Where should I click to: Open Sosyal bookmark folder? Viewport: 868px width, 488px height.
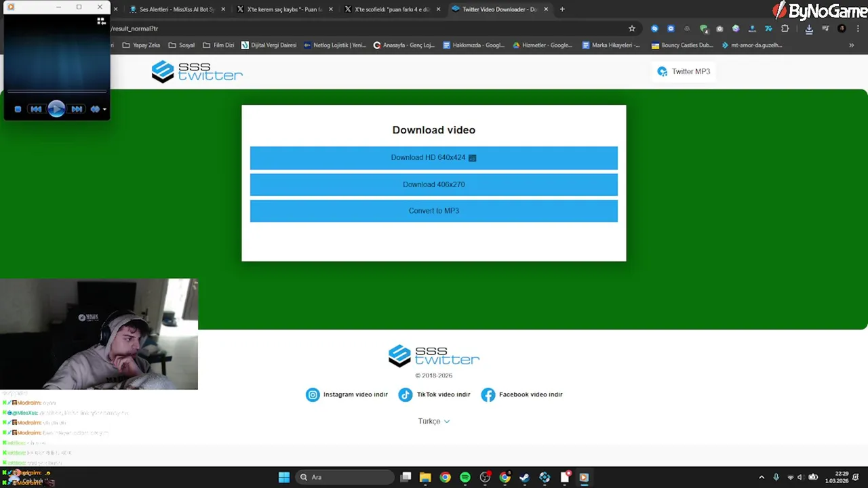(x=182, y=45)
